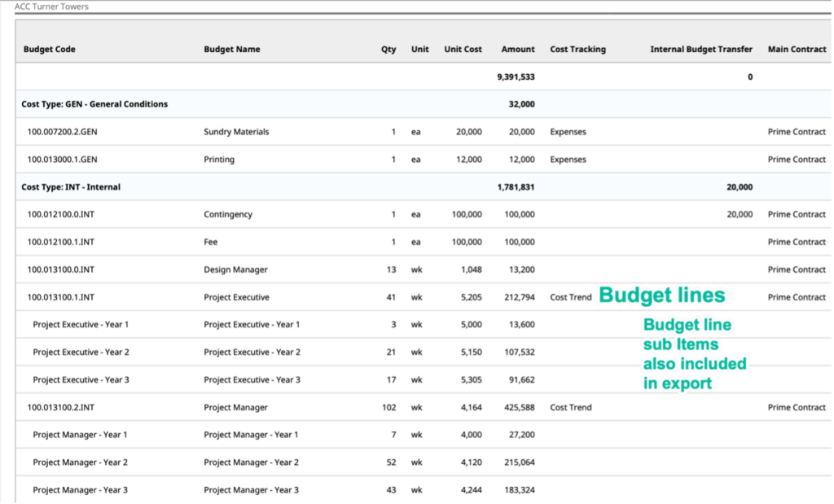Click Expenses on the Sundry Materials row
The image size is (834, 504).
[x=568, y=132]
